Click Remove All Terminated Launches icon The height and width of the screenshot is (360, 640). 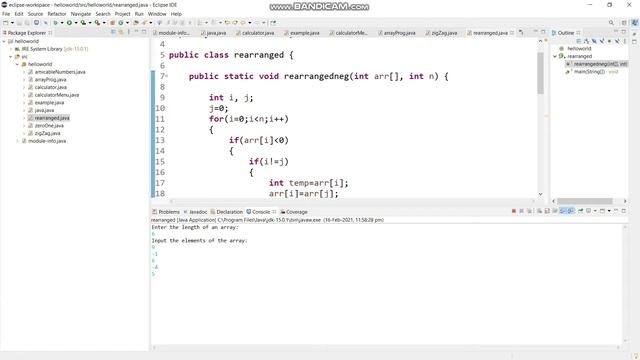[x=529, y=211]
